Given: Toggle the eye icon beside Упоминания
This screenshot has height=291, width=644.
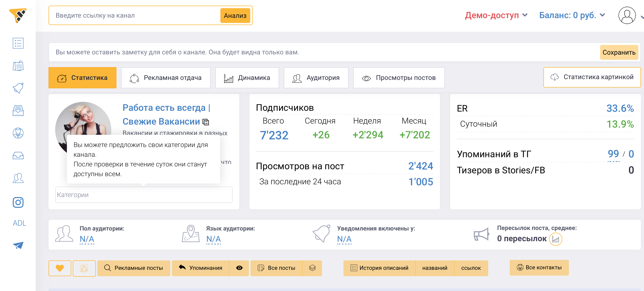Looking at the screenshot, I should pos(239,268).
